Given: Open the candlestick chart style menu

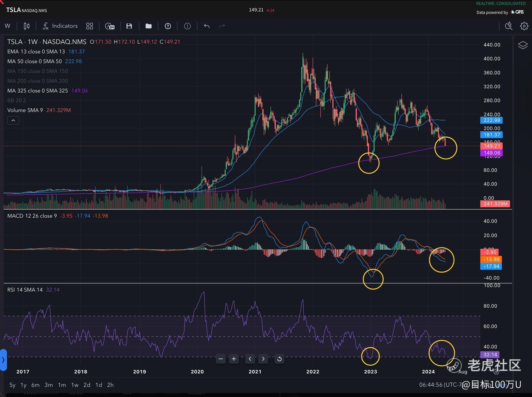Looking at the screenshot, I should pos(26,26).
